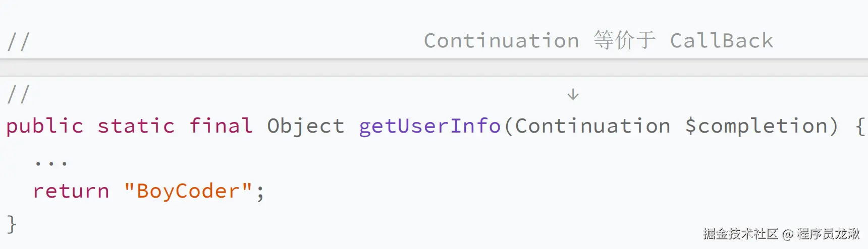Click the opening curly brace of the method
Viewport: 868px width, 249px height.
click(x=860, y=126)
